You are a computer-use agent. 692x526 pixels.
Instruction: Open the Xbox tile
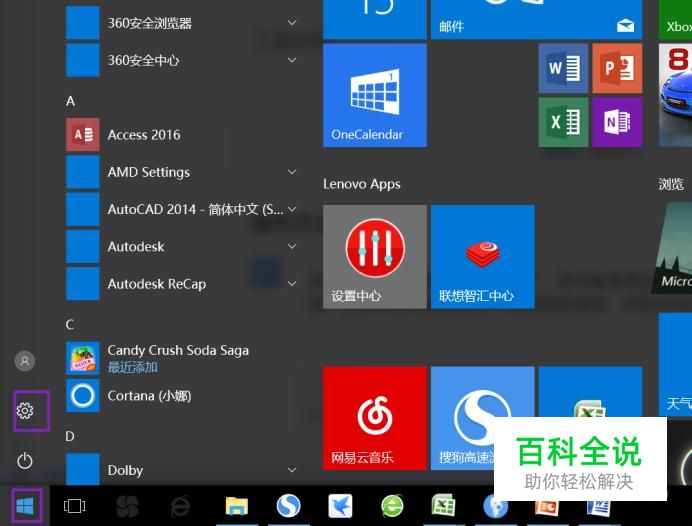click(x=675, y=19)
